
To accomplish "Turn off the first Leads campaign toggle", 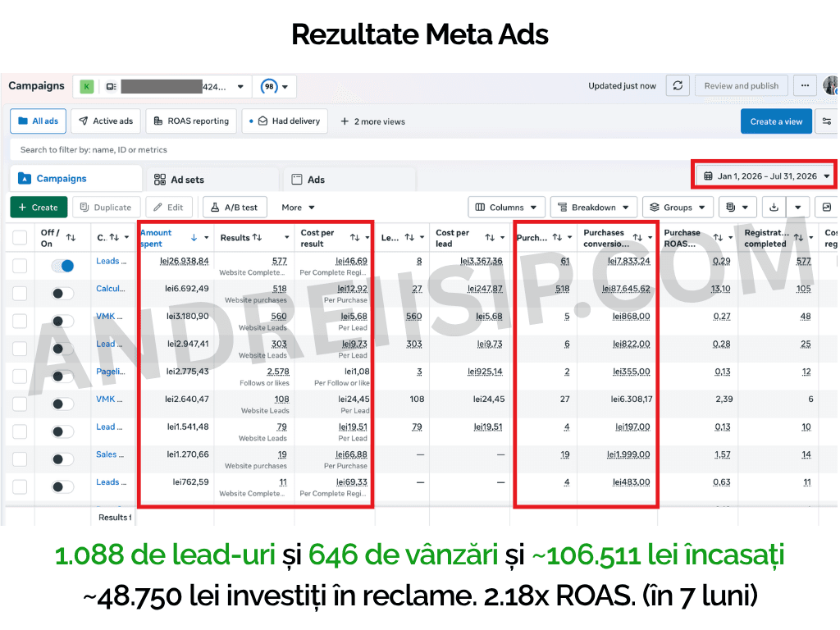I will point(62,266).
